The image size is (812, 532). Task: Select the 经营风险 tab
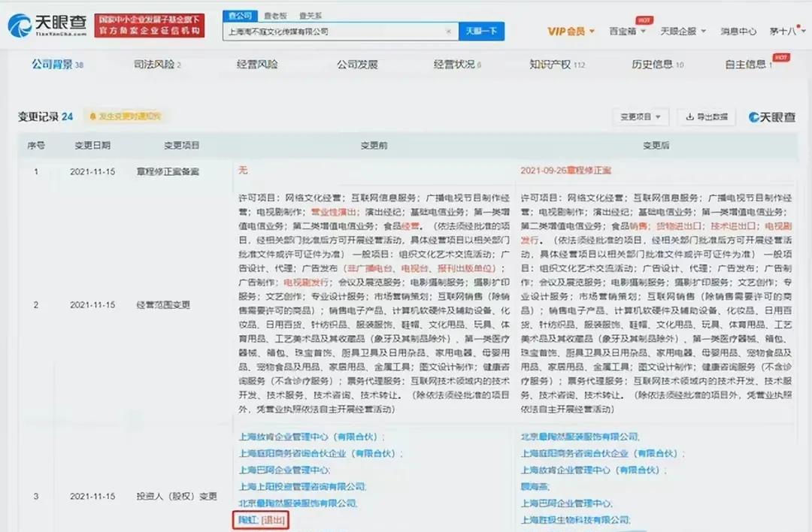pos(257,65)
